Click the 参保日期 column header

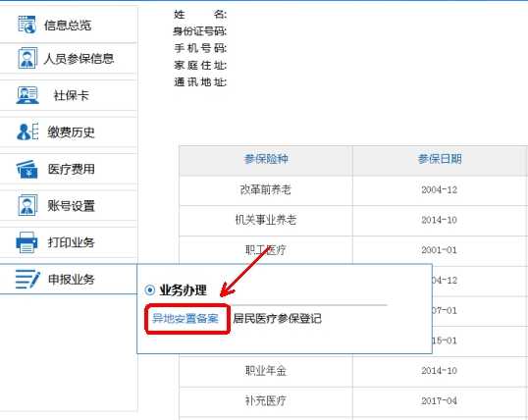440,160
